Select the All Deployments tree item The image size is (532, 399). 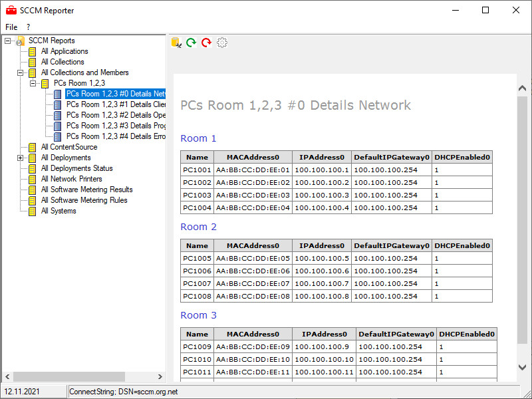66,158
